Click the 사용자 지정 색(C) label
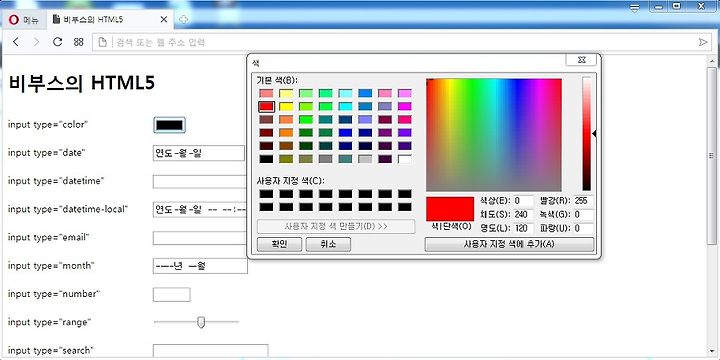 pyautogui.click(x=291, y=180)
